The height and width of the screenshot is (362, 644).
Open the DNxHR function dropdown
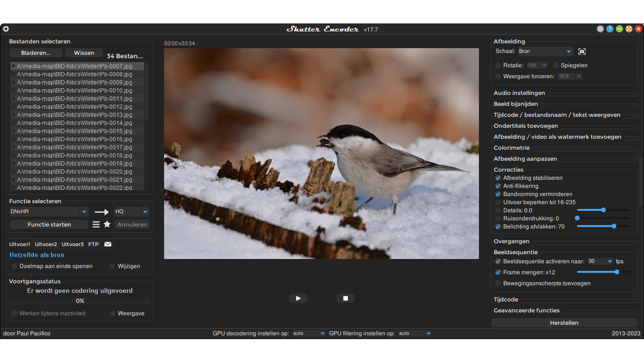click(x=84, y=212)
